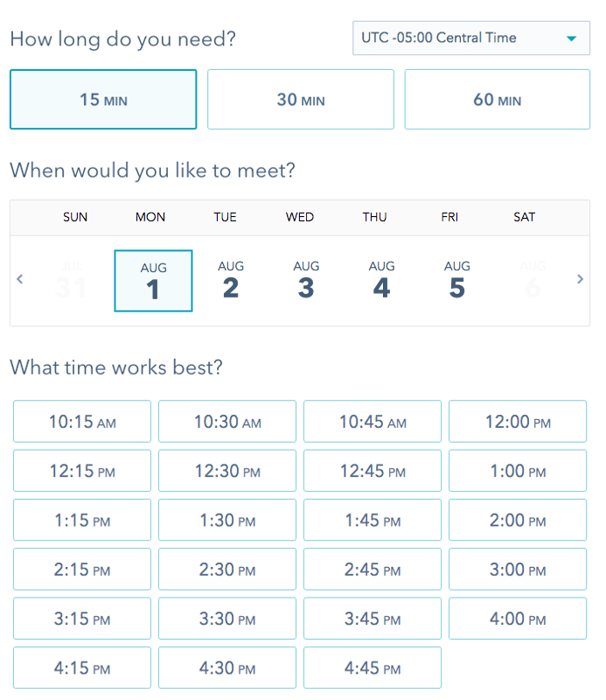
Task: Choose the 30 MIN meeting length
Action: [x=301, y=100]
